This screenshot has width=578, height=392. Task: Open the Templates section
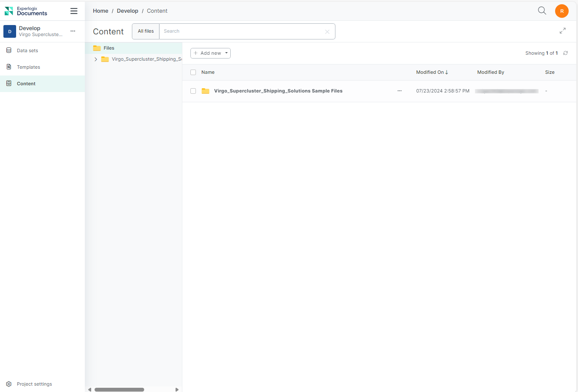tap(42, 67)
